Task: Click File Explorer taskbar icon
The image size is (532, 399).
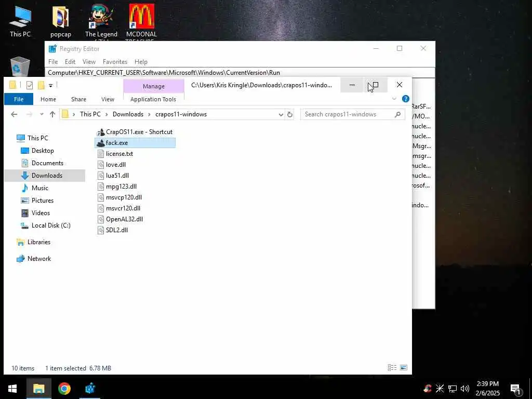Action: (38, 389)
